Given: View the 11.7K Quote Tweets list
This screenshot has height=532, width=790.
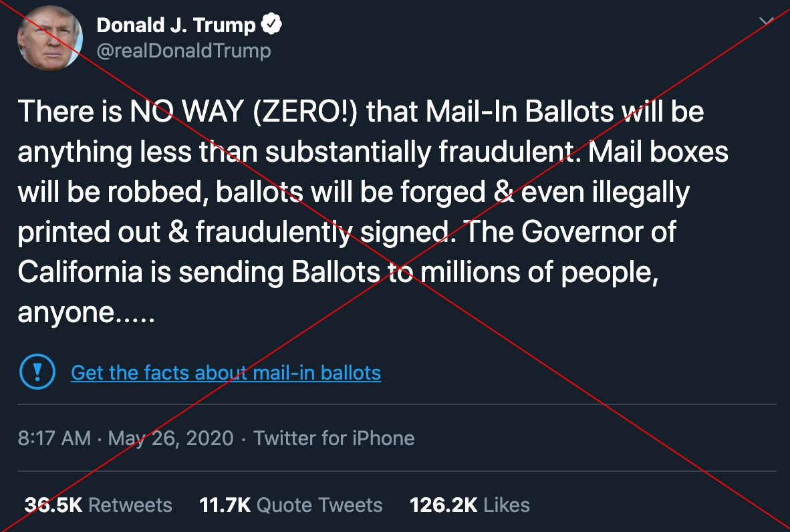Looking at the screenshot, I should 291,505.
